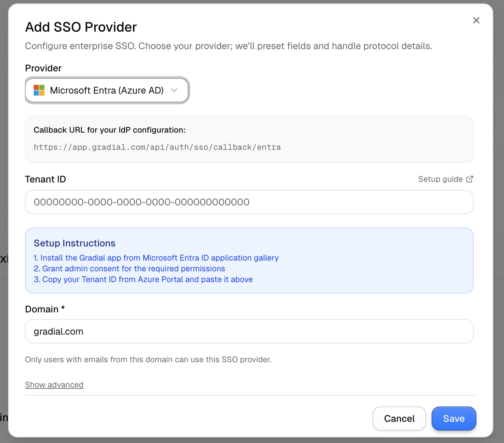Open the Setup guide link
Image resolution: width=504 pixels, height=443 pixels.
click(440, 179)
